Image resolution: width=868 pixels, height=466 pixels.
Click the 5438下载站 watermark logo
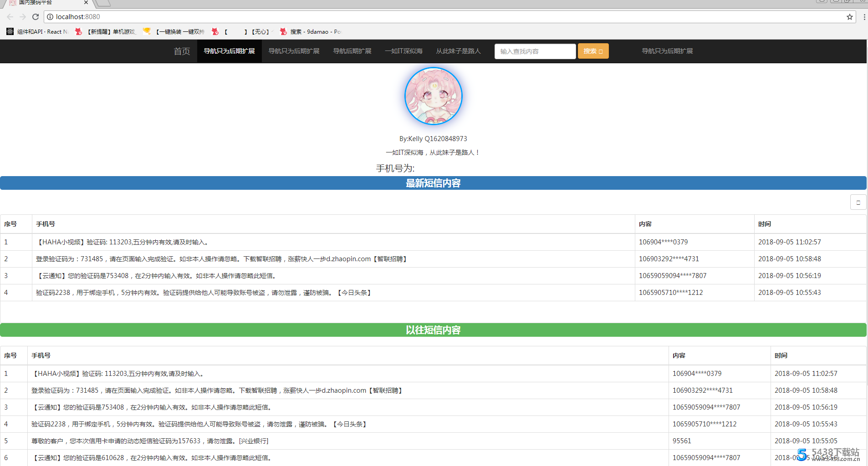802,454
